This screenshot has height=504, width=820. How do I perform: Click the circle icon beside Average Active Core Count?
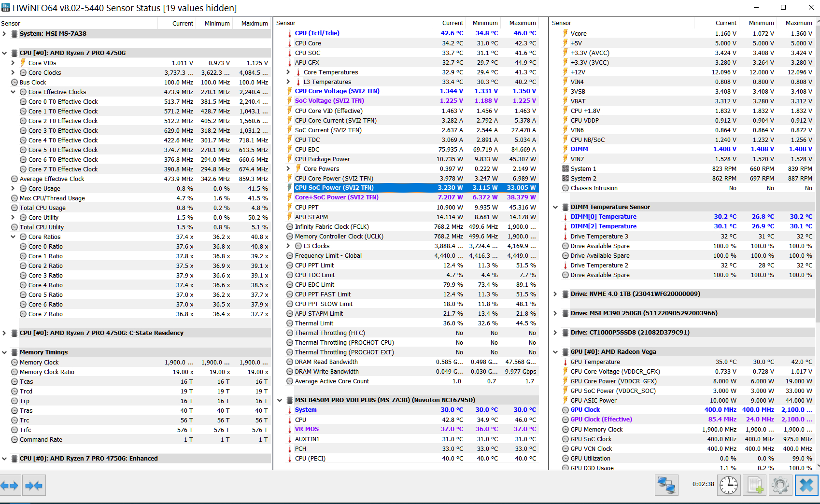click(290, 381)
